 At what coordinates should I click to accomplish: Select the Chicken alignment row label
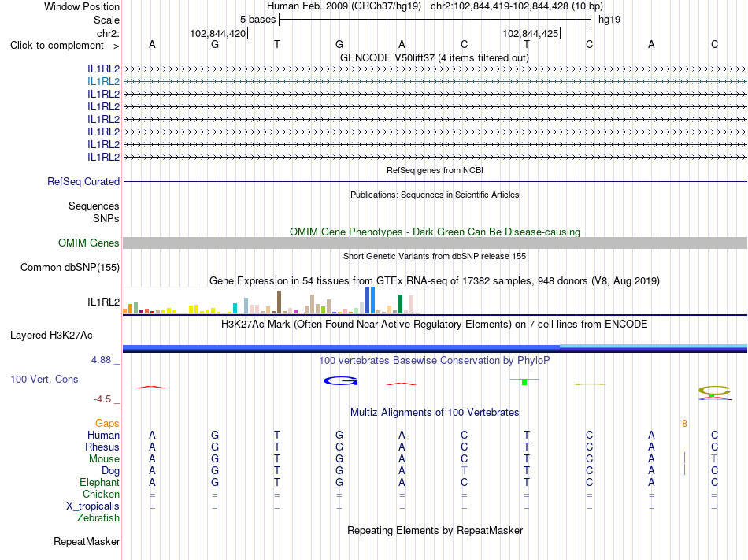[101, 494]
